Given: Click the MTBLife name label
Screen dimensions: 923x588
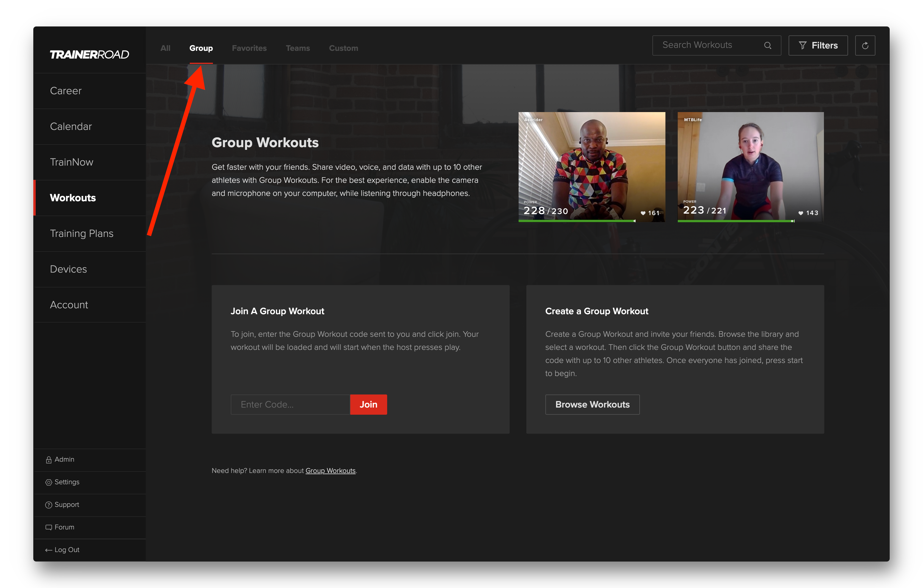Looking at the screenshot, I should (x=693, y=120).
